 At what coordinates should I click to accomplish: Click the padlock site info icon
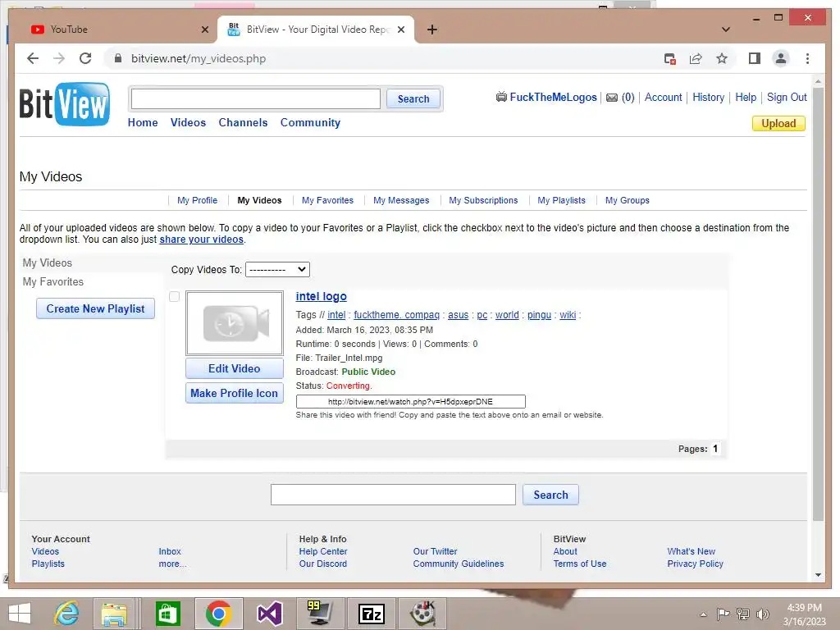118,58
